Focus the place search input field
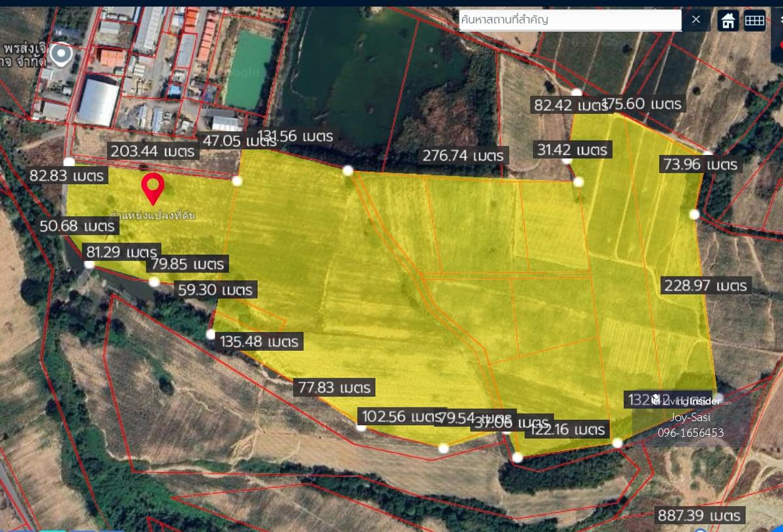 (x=569, y=20)
